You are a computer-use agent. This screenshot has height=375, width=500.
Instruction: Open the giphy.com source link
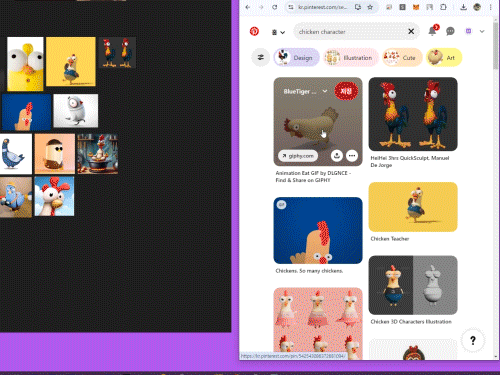(298, 156)
